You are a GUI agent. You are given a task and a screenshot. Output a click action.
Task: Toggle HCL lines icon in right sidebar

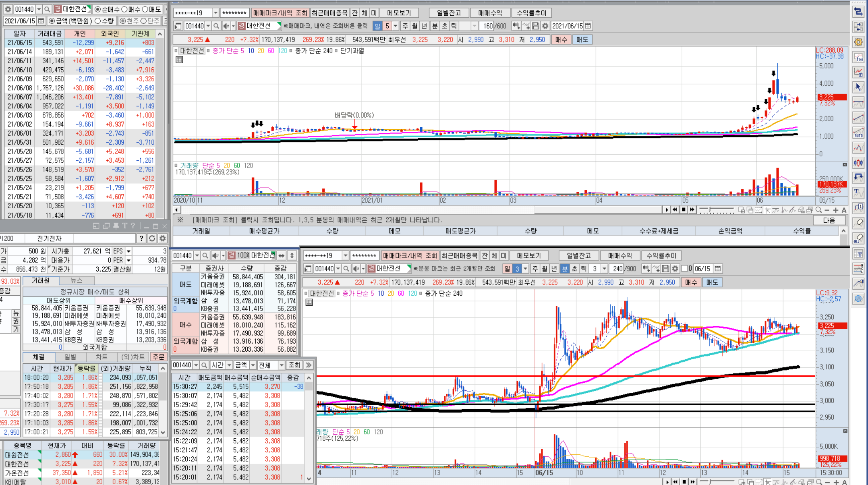coord(858,268)
